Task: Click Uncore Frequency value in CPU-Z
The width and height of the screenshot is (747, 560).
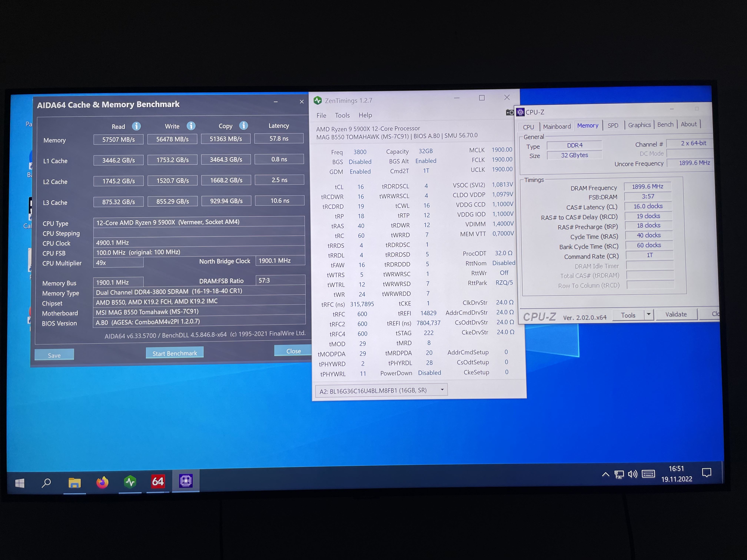Action: [690, 163]
